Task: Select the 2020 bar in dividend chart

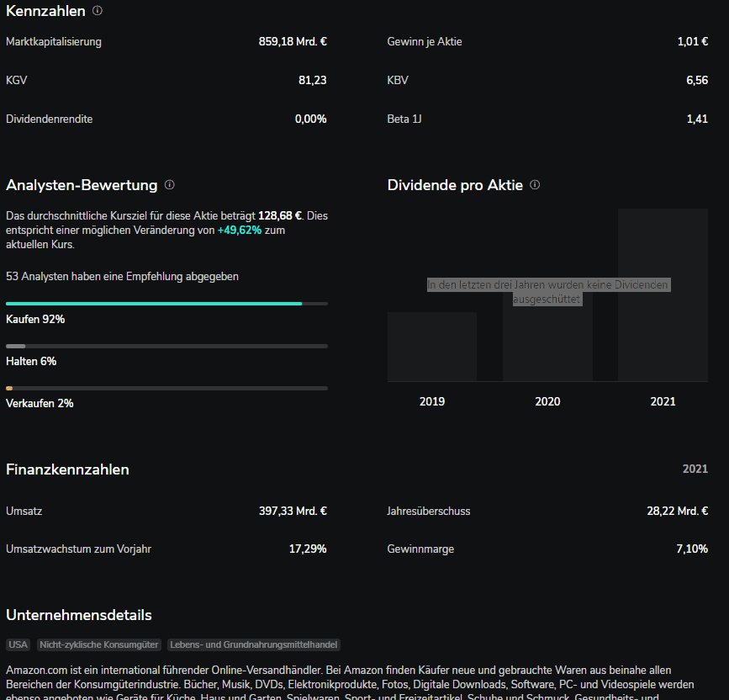Action: [547, 337]
